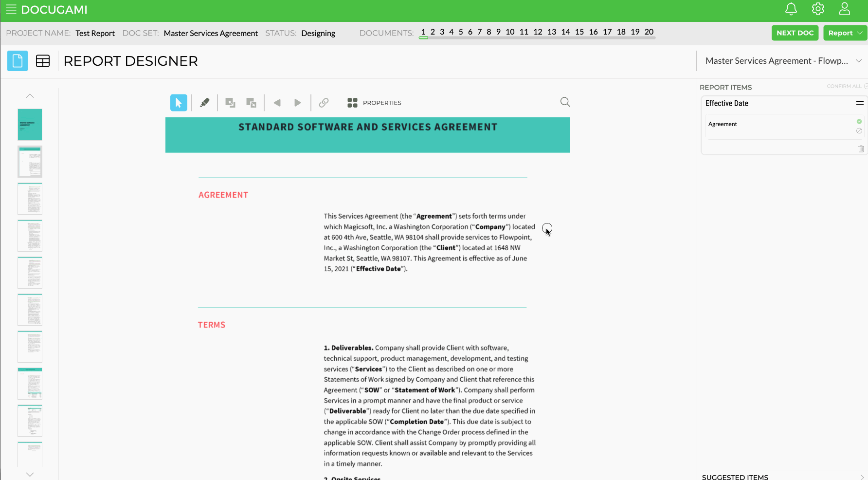The width and height of the screenshot is (868, 480).
Task: Click the shrink selection icon
Action: point(251,102)
